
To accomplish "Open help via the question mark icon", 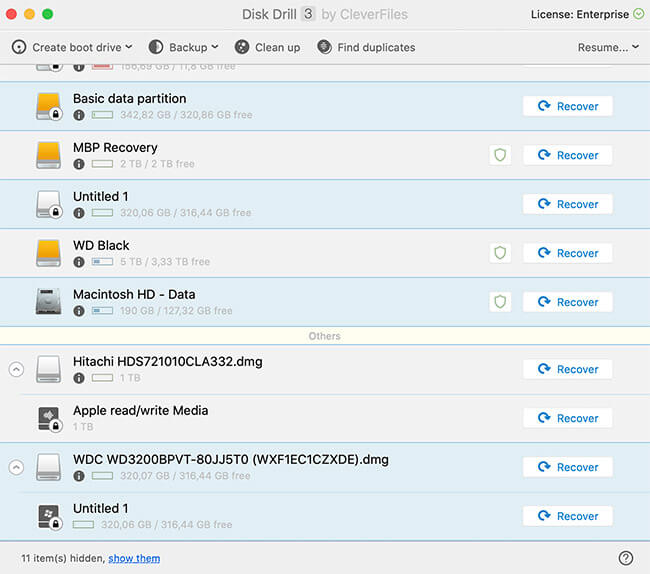I will tap(626, 558).
